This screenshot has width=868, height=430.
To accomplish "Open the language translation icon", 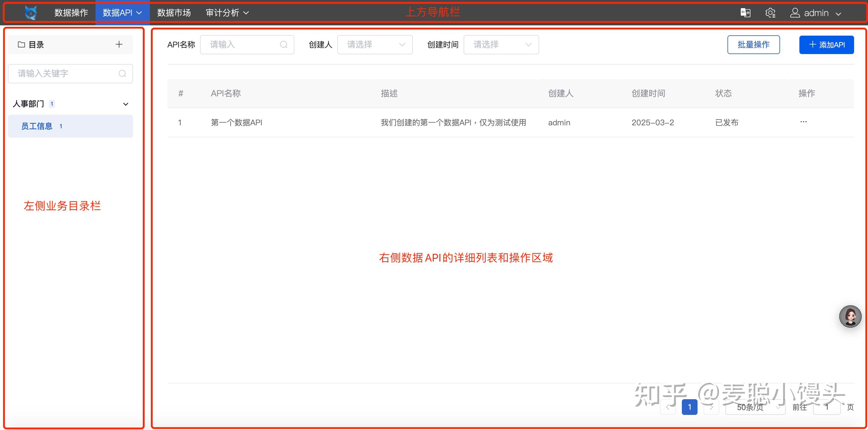I will pos(745,13).
